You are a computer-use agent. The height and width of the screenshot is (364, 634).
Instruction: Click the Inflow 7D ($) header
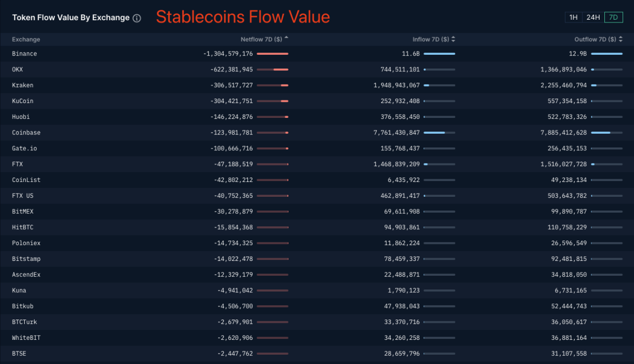(x=431, y=39)
